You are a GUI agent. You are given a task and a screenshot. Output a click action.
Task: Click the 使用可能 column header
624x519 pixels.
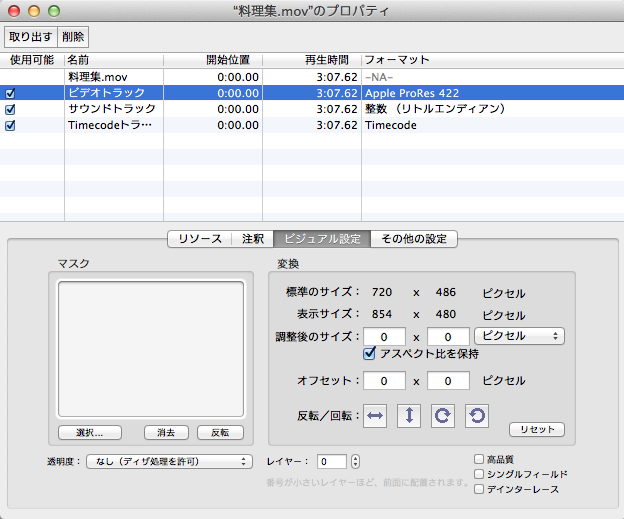(32, 60)
